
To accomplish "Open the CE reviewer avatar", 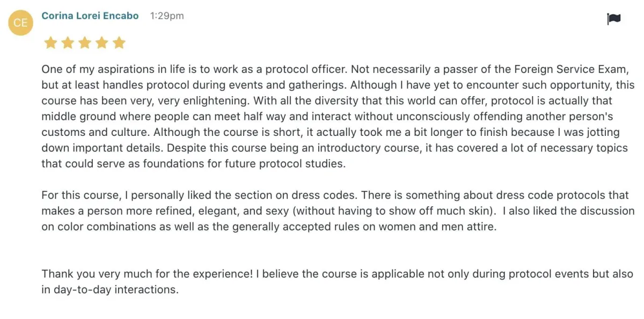I will (x=20, y=23).
